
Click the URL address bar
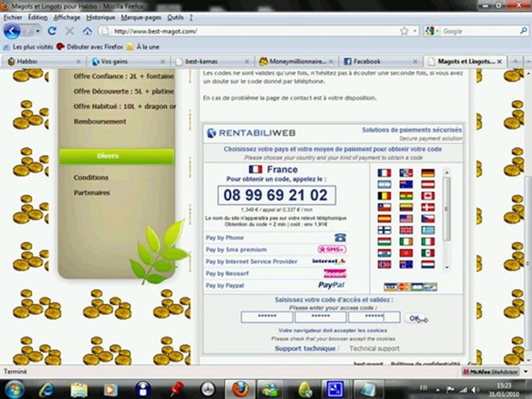pyautogui.click(x=251, y=31)
